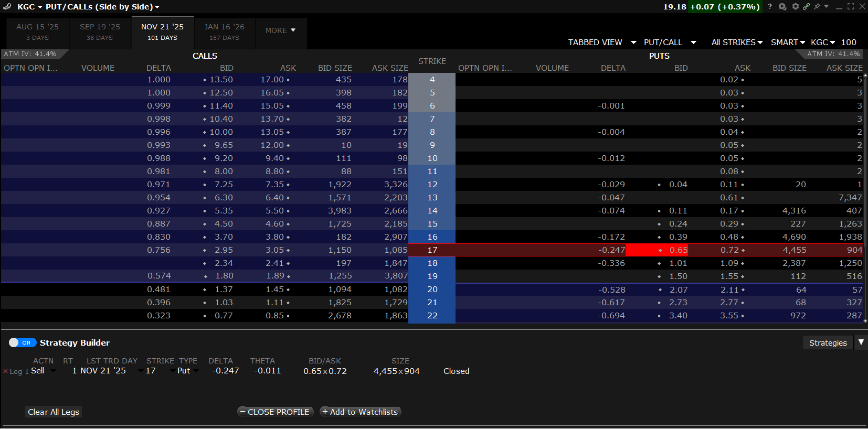Select the NOV 21 '25 expiration tab
This screenshot has width=868, height=429.
click(x=162, y=32)
